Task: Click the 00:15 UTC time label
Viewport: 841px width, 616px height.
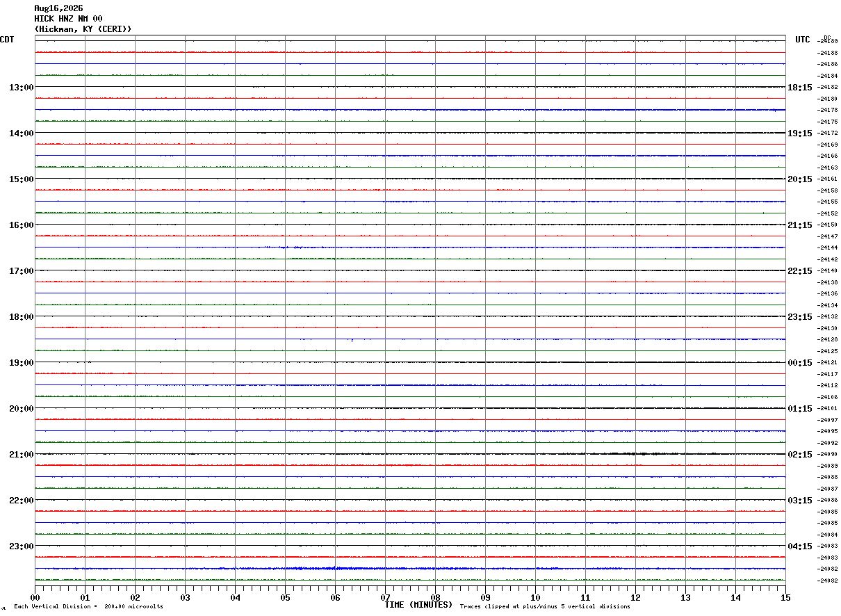Action: point(799,362)
